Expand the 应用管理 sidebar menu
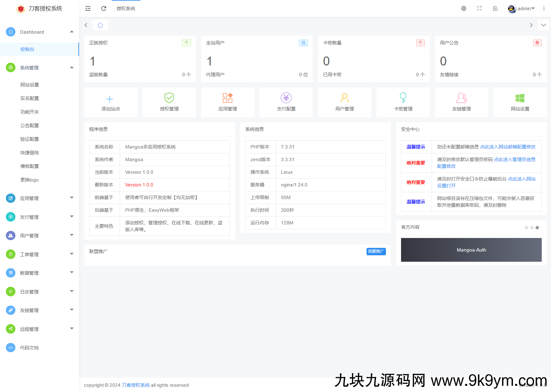This screenshot has height=392, width=551. (39, 198)
